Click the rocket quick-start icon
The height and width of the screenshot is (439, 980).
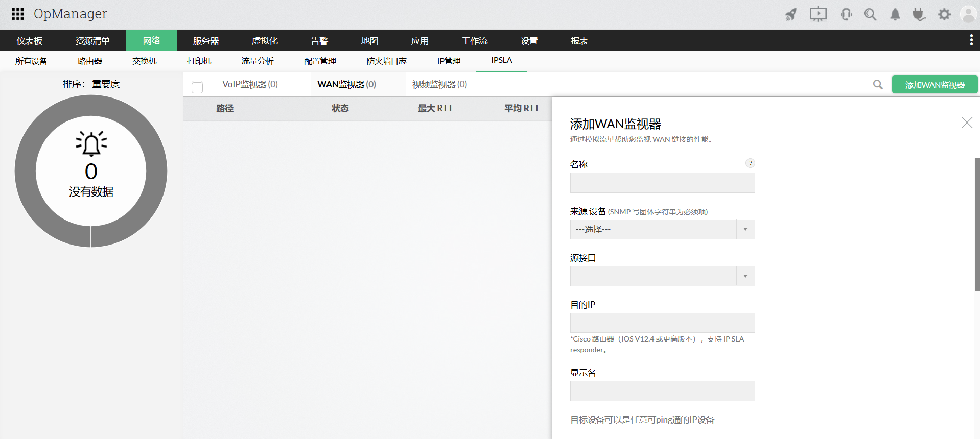(791, 14)
